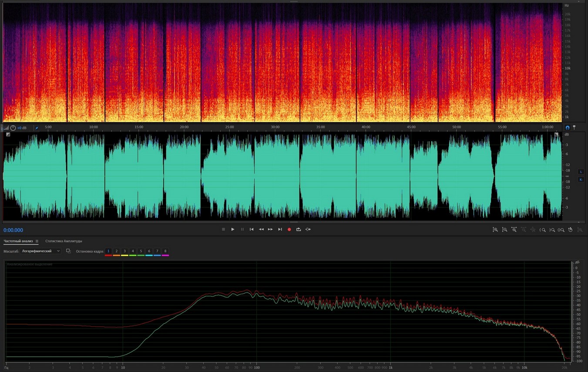Click the Fast Forward transport icon

[x=270, y=229]
